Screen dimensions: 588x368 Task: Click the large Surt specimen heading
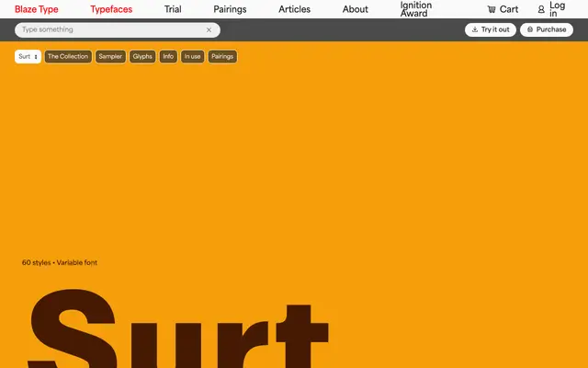177,328
